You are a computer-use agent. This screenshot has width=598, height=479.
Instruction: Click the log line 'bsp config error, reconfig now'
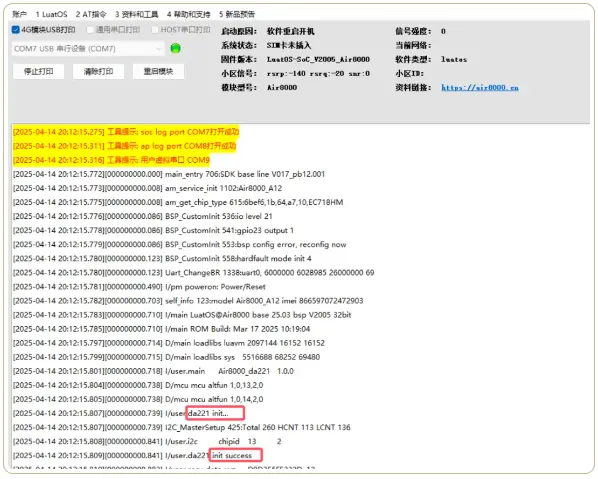point(180,244)
